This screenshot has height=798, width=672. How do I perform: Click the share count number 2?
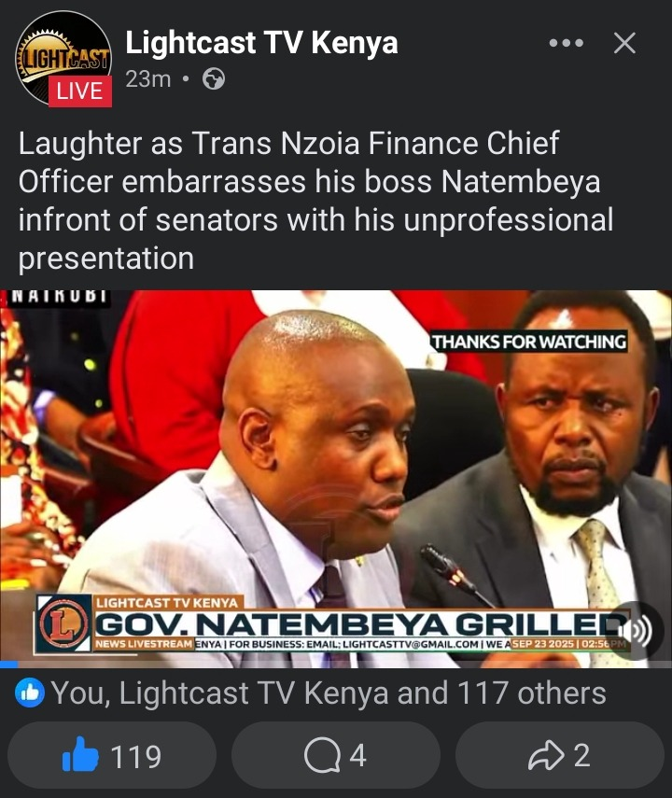[x=581, y=755]
